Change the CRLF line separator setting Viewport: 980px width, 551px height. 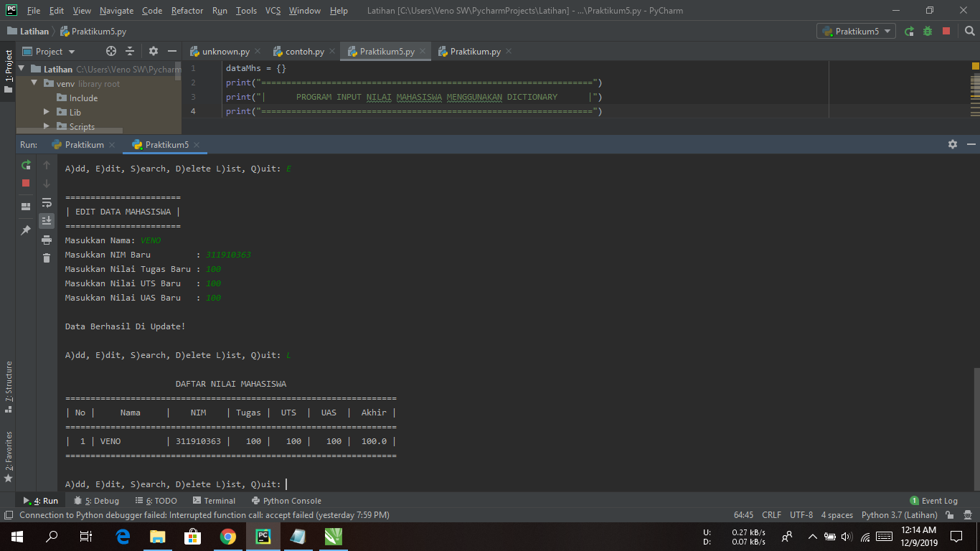point(772,515)
